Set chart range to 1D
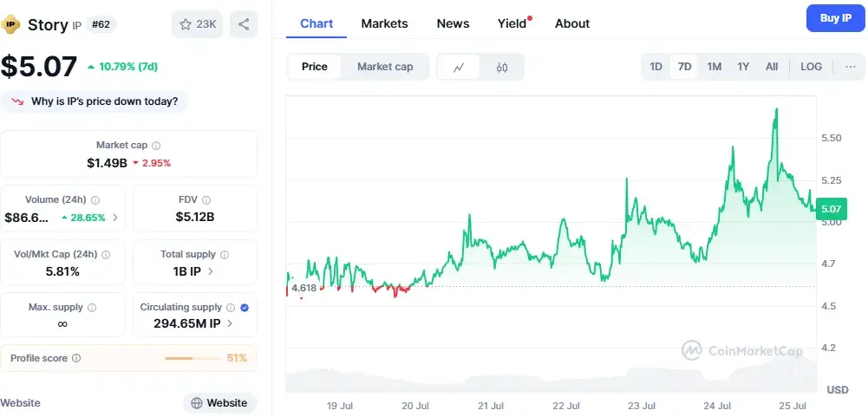The height and width of the screenshot is (417, 868). click(656, 67)
